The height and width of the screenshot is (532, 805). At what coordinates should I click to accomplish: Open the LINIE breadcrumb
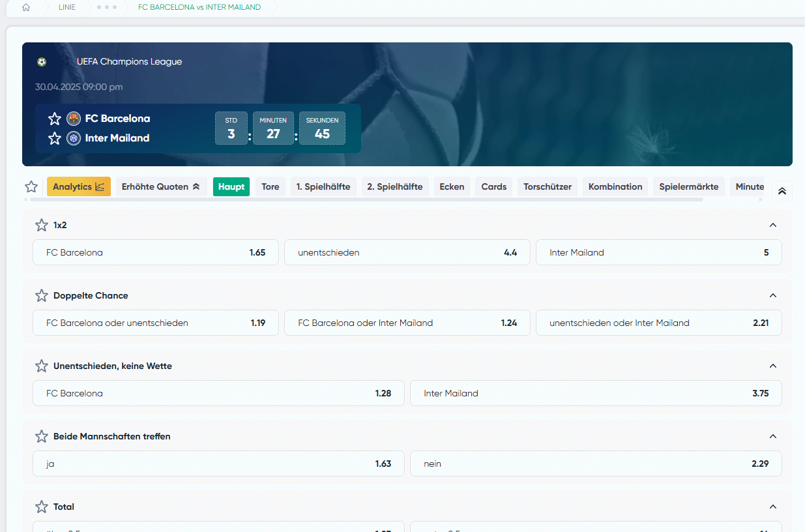67,7
